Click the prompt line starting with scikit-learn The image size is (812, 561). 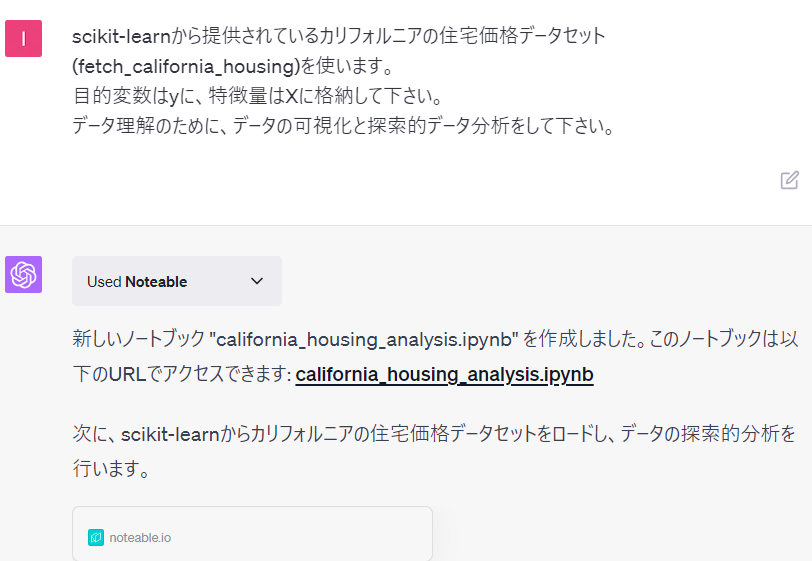[338, 36]
